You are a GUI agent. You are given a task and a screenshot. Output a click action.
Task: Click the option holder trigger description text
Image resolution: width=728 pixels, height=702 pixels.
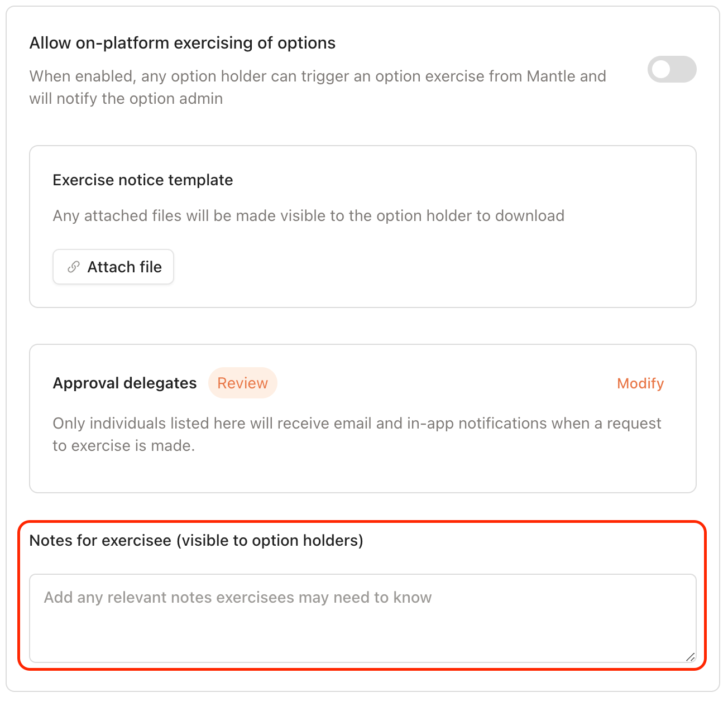317,76
